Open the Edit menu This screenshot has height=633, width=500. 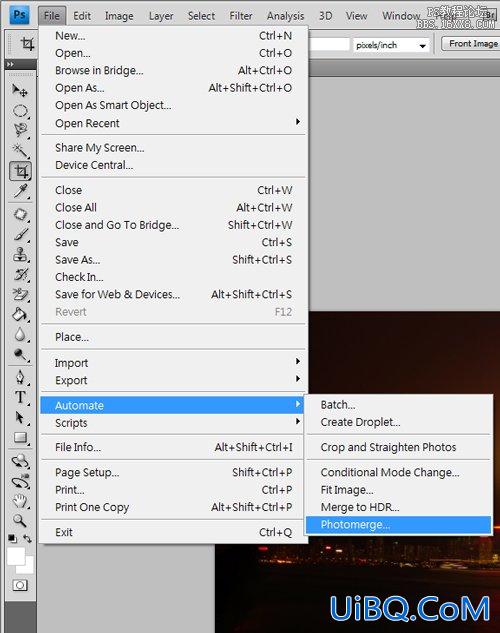pos(82,16)
